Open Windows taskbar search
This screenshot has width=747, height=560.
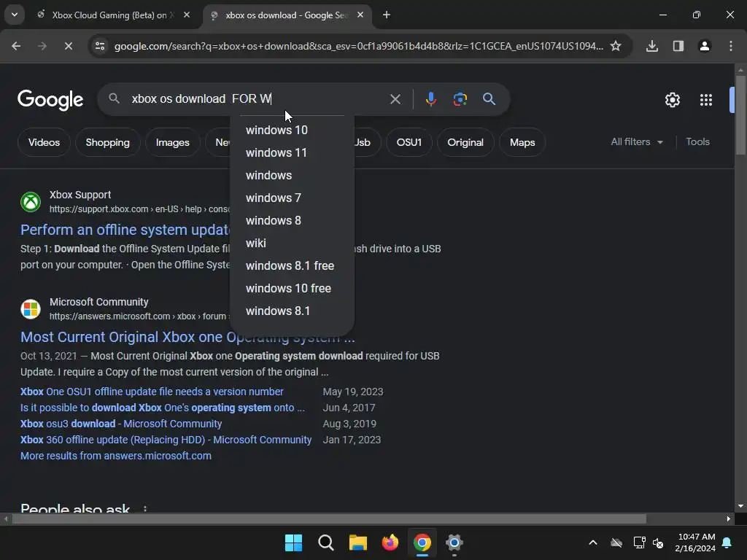(326, 542)
